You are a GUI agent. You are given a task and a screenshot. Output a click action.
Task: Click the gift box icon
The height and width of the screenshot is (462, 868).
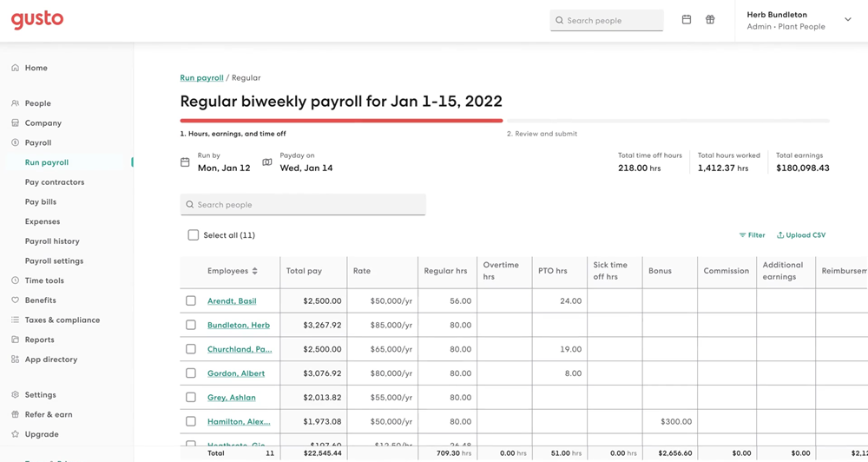click(710, 20)
